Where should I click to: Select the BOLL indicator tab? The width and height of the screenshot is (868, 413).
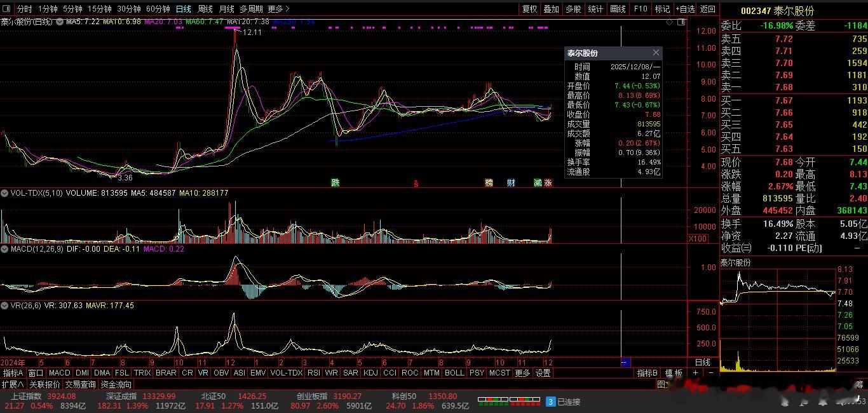[x=454, y=373]
